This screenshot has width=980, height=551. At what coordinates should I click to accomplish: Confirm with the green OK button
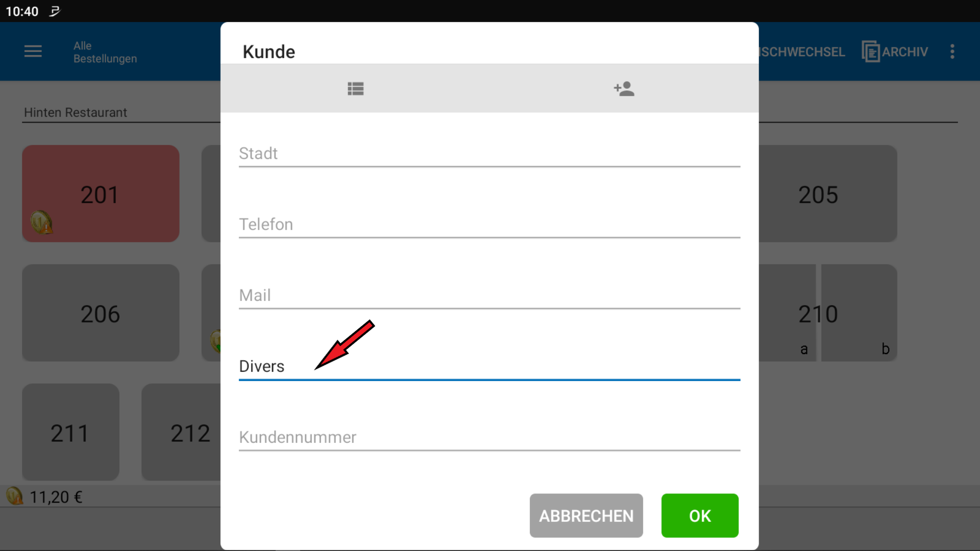click(700, 515)
